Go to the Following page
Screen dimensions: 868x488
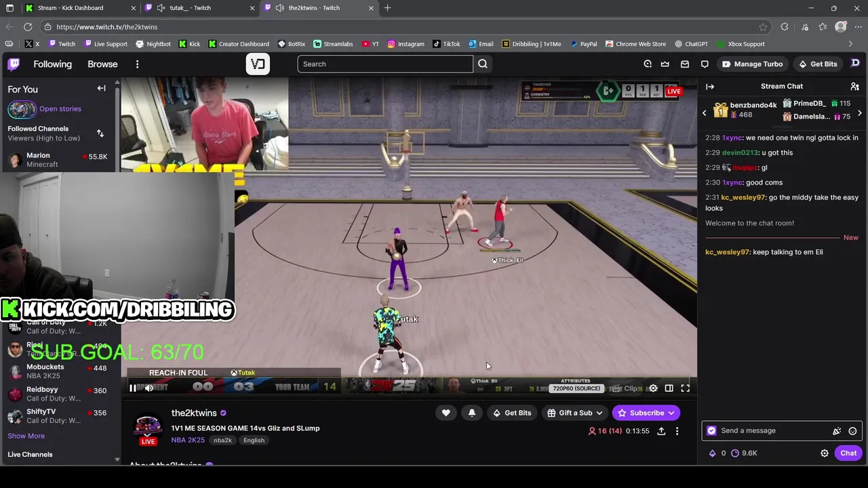pyautogui.click(x=52, y=64)
